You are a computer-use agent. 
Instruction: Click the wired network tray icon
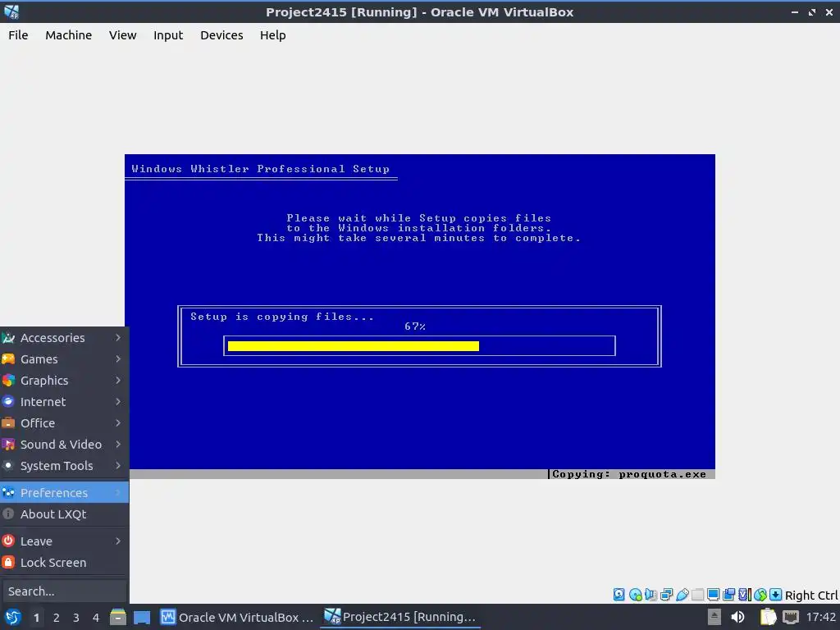791,617
